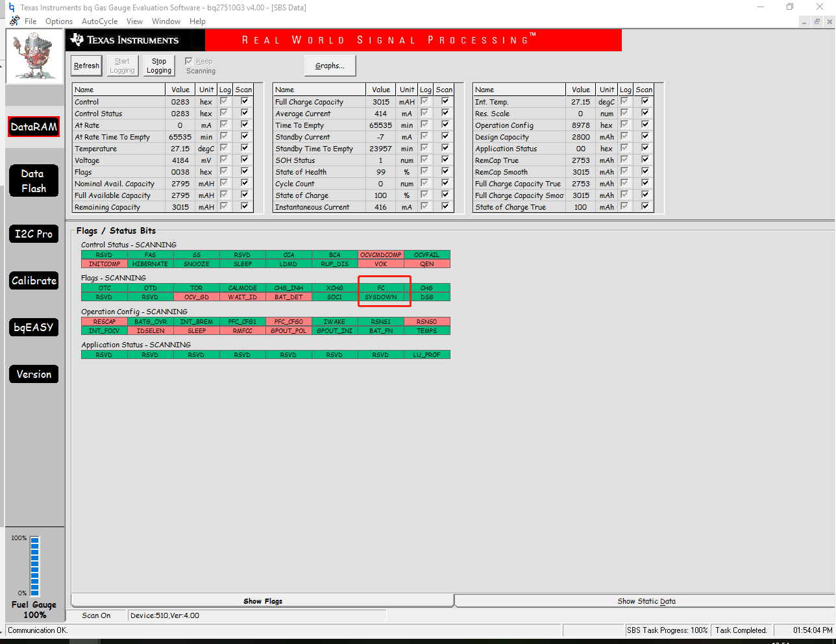
Task: Uncheck Scan for the Flags row
Action: [x=245, y=171]
